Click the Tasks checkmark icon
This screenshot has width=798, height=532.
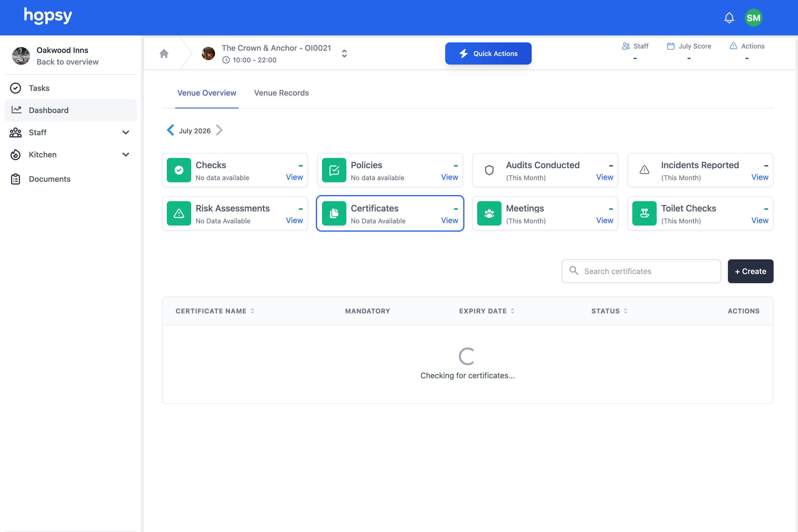[16, 88]
